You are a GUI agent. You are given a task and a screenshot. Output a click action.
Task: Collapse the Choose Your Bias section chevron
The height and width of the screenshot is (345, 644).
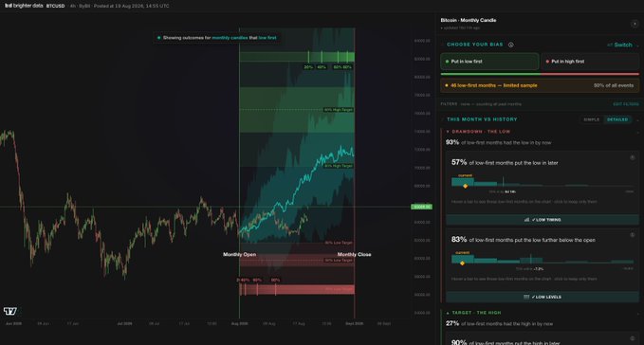click(x=637, y=45)
